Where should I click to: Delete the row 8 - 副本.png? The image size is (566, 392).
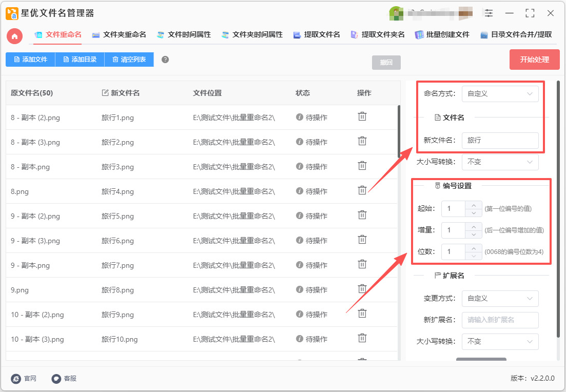362,166
